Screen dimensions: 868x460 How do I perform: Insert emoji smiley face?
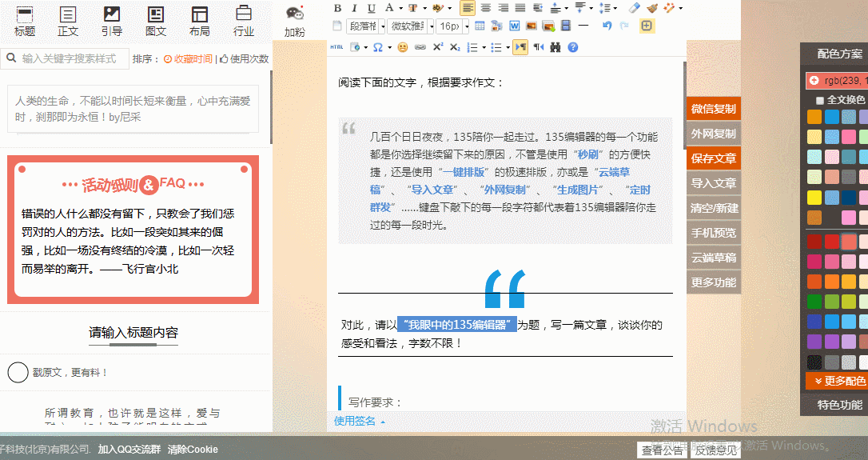click(403, 47)
